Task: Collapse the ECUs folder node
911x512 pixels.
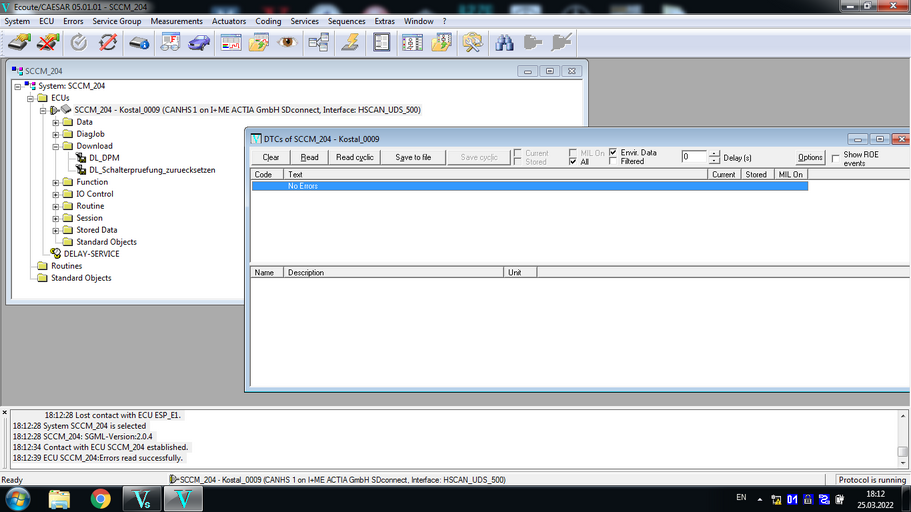Action: click(30, 98)
